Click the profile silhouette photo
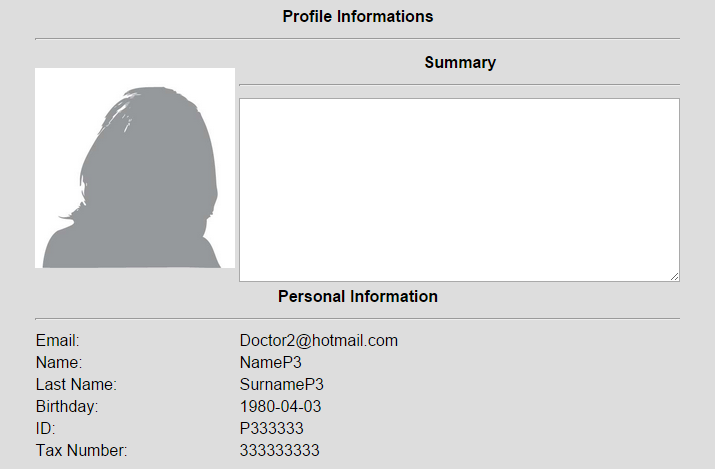Image resolution: width=715 pixels, height=469 pixels. [x=135, y=168]
